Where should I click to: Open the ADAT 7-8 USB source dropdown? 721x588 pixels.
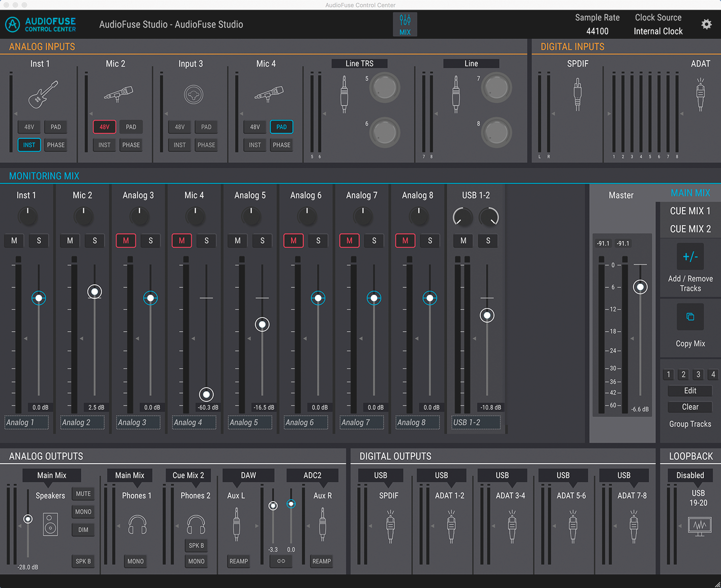tap(624, 475)
